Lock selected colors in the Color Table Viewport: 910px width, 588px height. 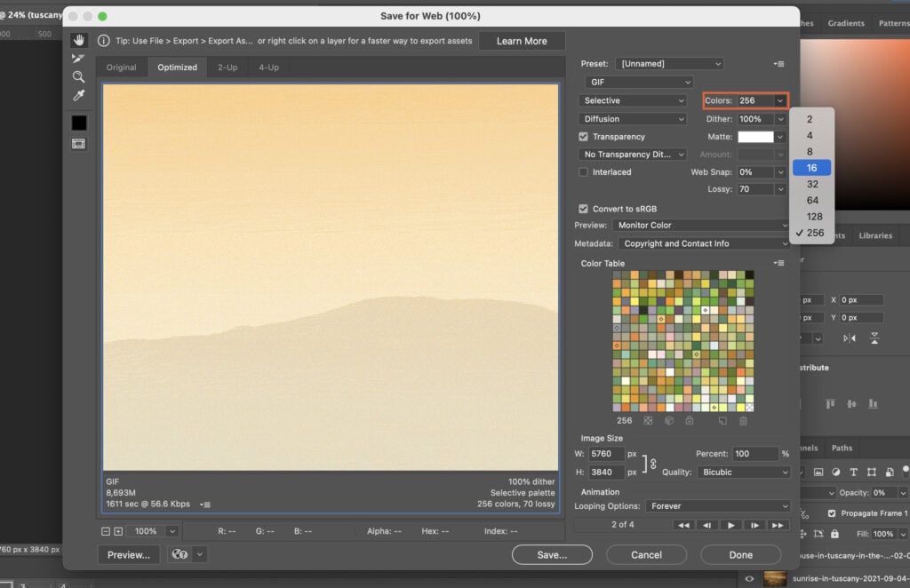(x=690, y=421)
